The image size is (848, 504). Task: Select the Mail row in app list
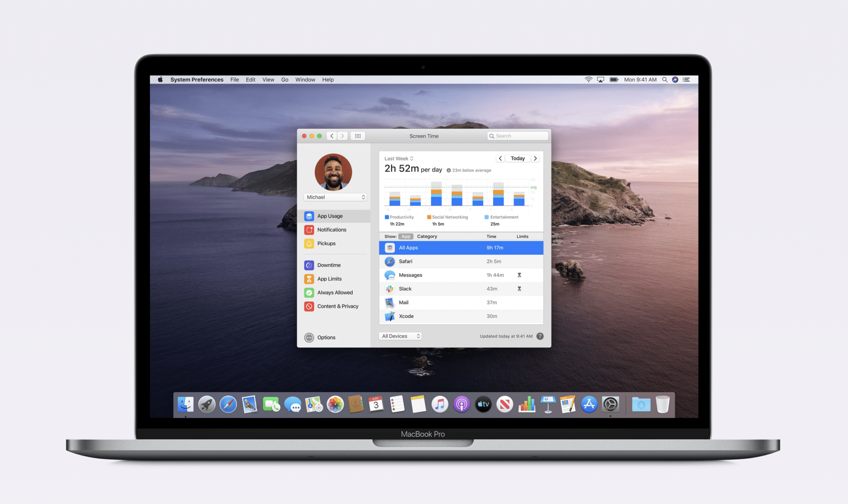(x=461, y=302)
